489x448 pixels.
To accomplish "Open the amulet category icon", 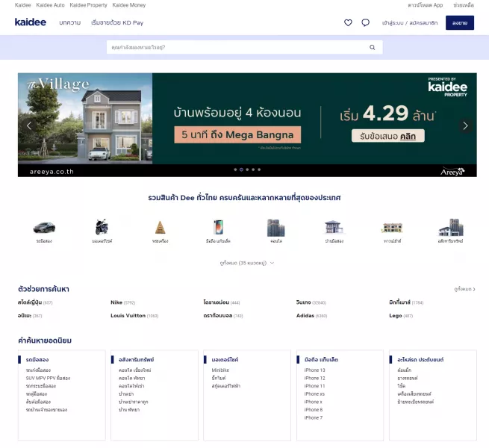I will [160, 228].
